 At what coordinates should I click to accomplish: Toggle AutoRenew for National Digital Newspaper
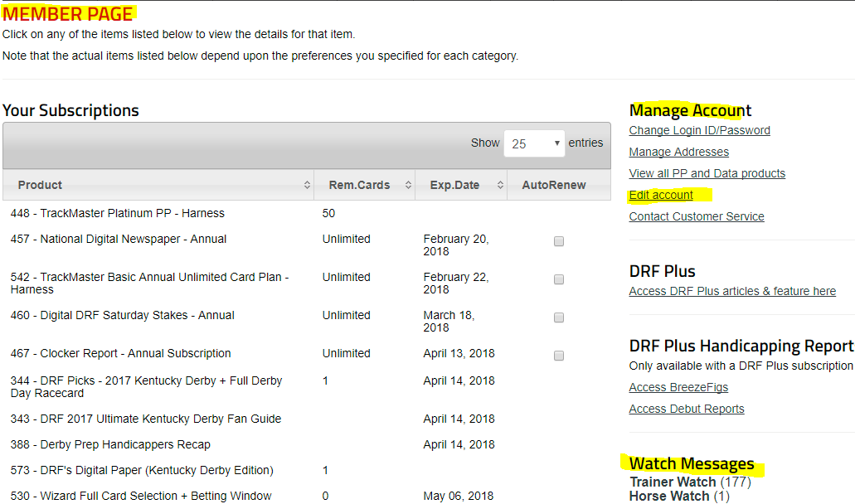click(559, 241)
